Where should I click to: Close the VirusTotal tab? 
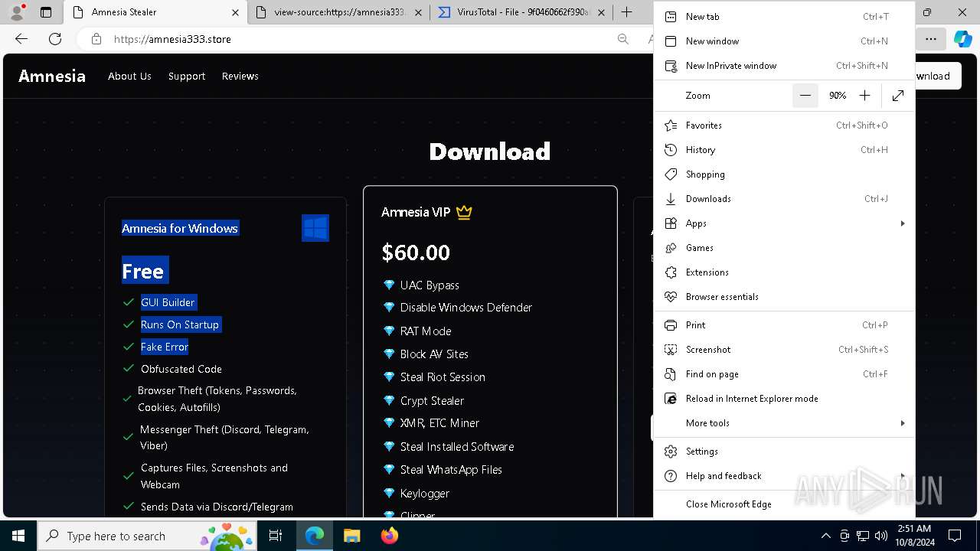coord(601,12)
